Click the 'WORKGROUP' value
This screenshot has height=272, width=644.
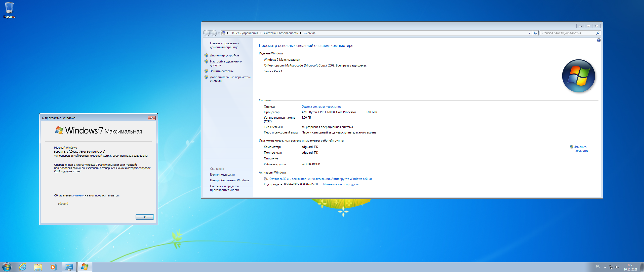pos(311,164)
